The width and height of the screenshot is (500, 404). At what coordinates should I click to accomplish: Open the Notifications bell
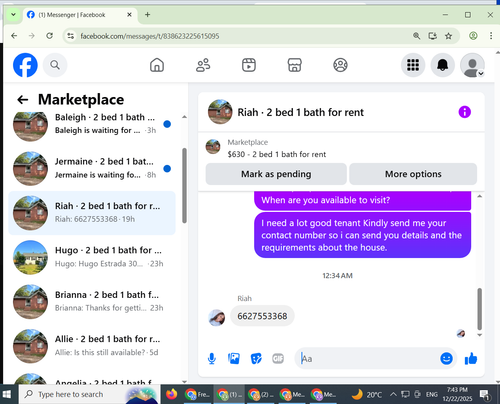point(443,65)
